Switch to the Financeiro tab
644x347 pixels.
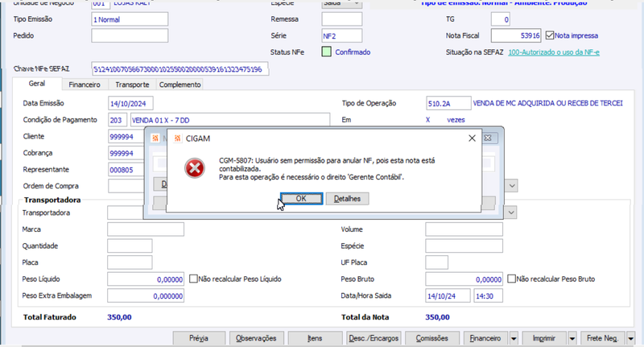tap(85, 85)
